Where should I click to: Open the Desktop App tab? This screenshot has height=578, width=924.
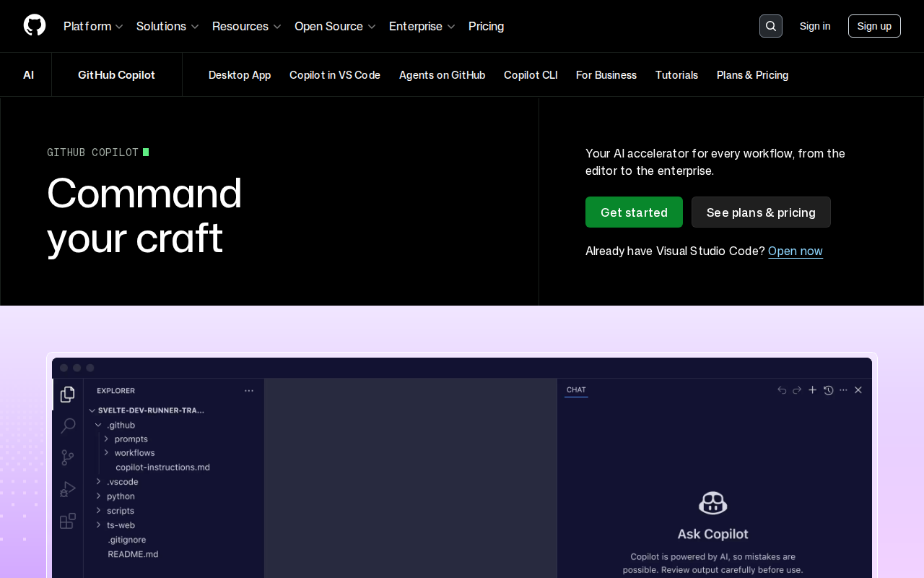coord(240,75)
